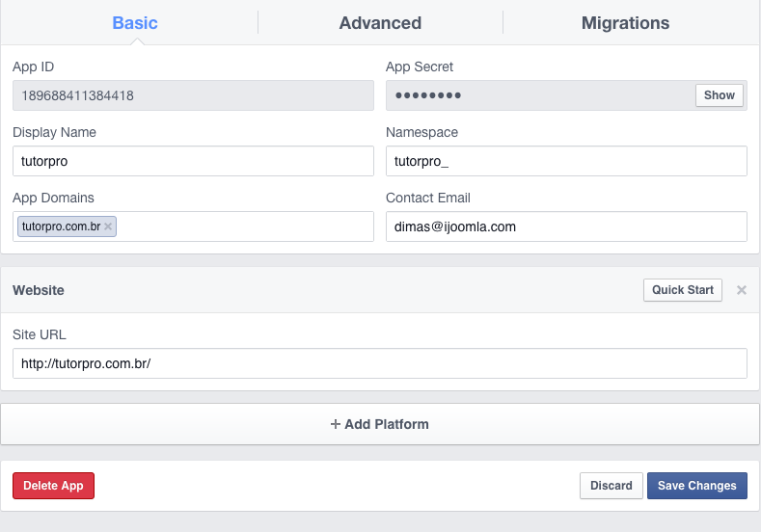The height and width of the screenshot is (532, 761).
Task: Save Changes to app settings
Action: tap(697, 486)
